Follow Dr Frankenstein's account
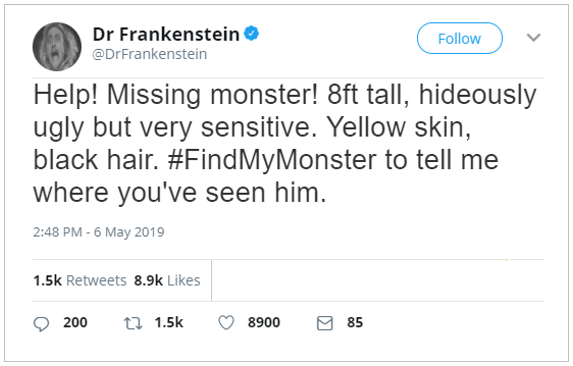The width and height of the screenshot is (573, 366). pos(460,38)
